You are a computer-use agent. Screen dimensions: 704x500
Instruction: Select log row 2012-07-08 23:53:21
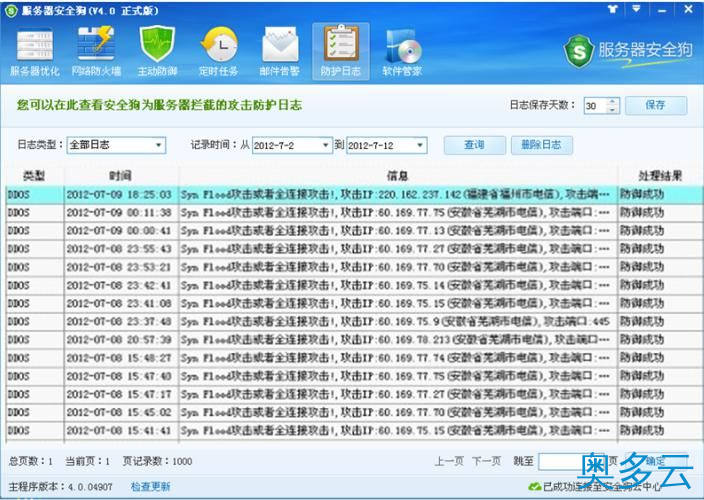coord(353,267)
